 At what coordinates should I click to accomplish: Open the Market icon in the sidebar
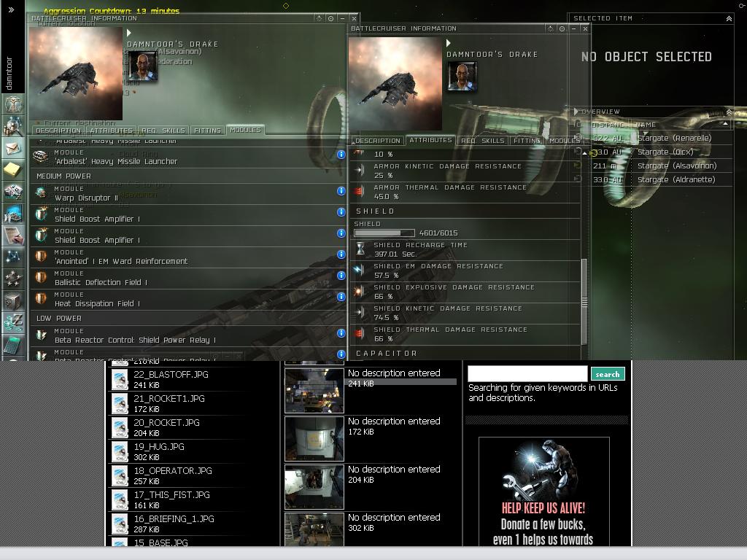tap(13, 192)
